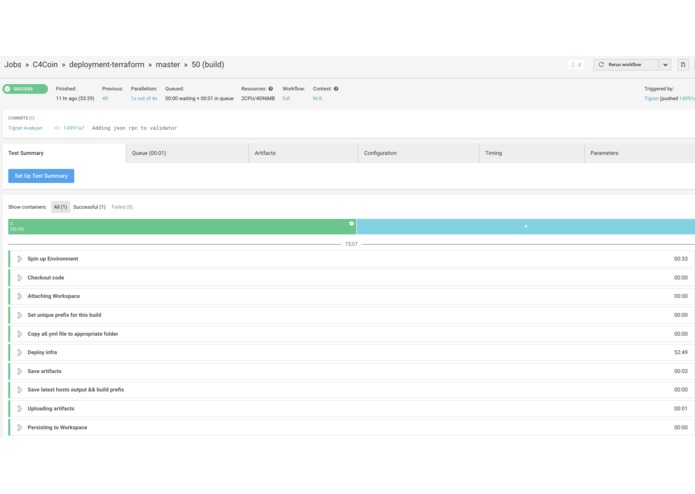This screenshot has width=695, height=494.
Task: Click Uploading artifacts duration 00:01
Action: (x=681, y=409)
